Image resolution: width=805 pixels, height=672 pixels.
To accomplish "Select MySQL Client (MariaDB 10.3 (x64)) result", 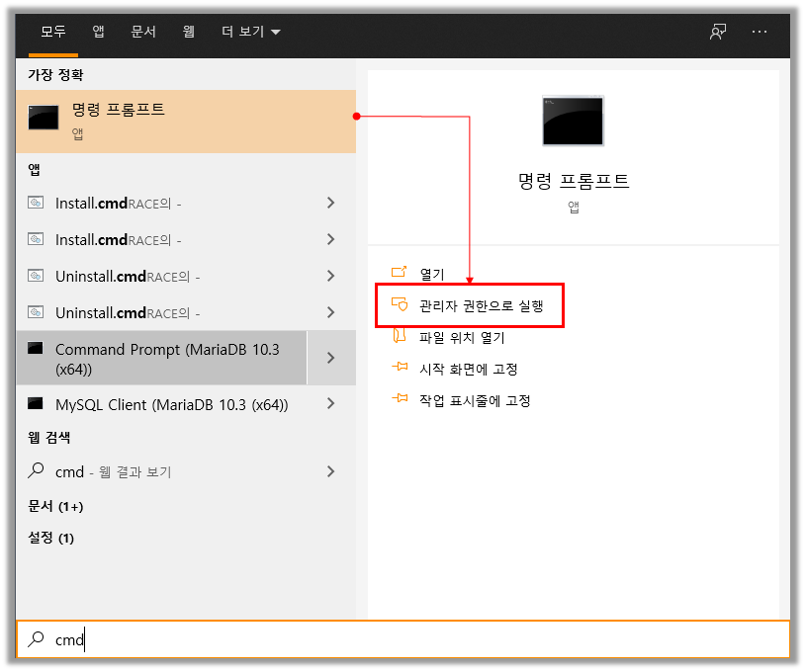I will click(x=171, y=405).
